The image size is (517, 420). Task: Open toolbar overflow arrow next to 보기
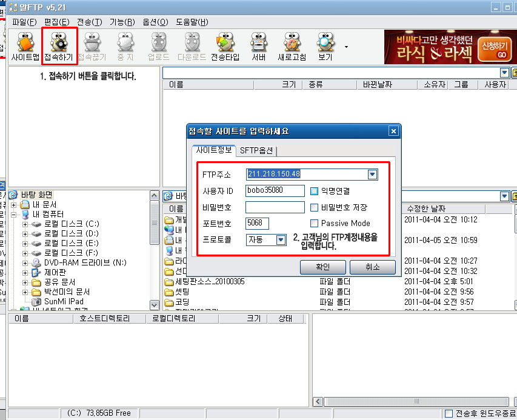(x=346, y=47)
